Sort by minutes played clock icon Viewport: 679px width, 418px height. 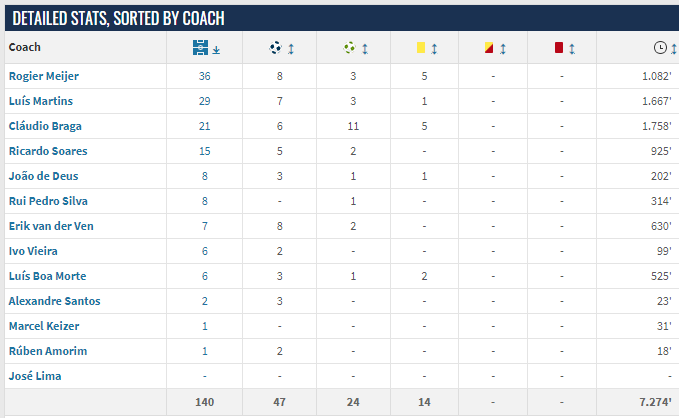point(660,48)
